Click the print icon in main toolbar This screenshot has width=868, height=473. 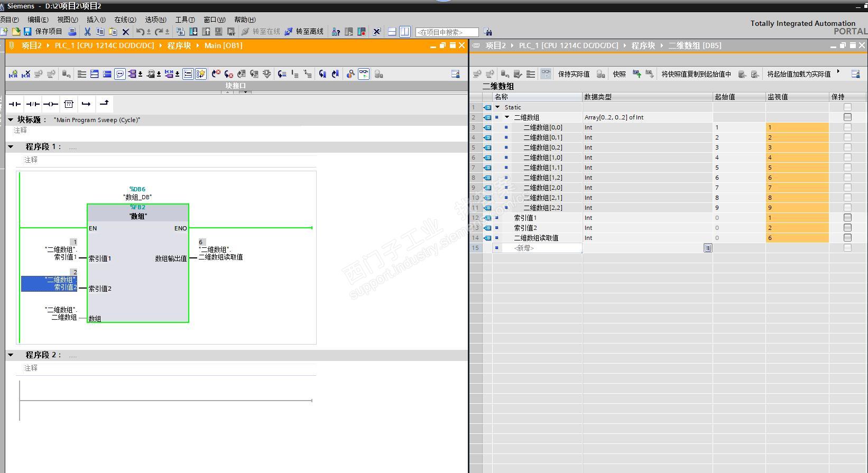tap(72, 32)
